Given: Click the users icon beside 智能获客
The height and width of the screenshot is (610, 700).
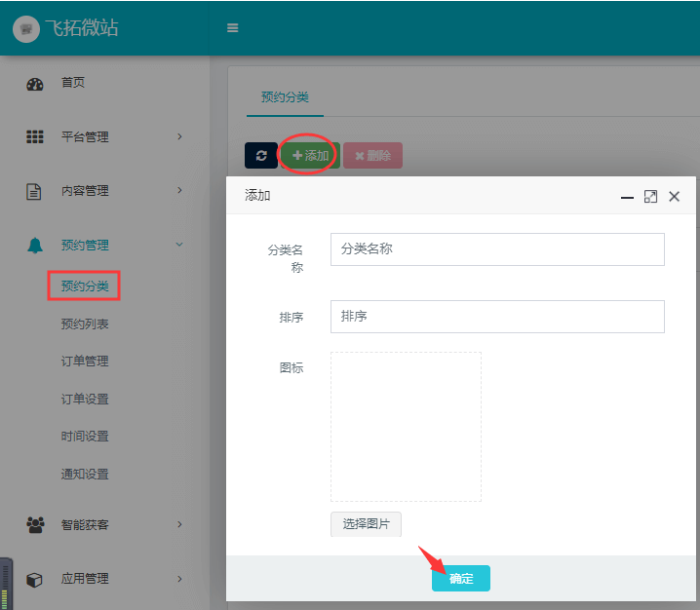Looking at the screenshot, I should (35, 525).
